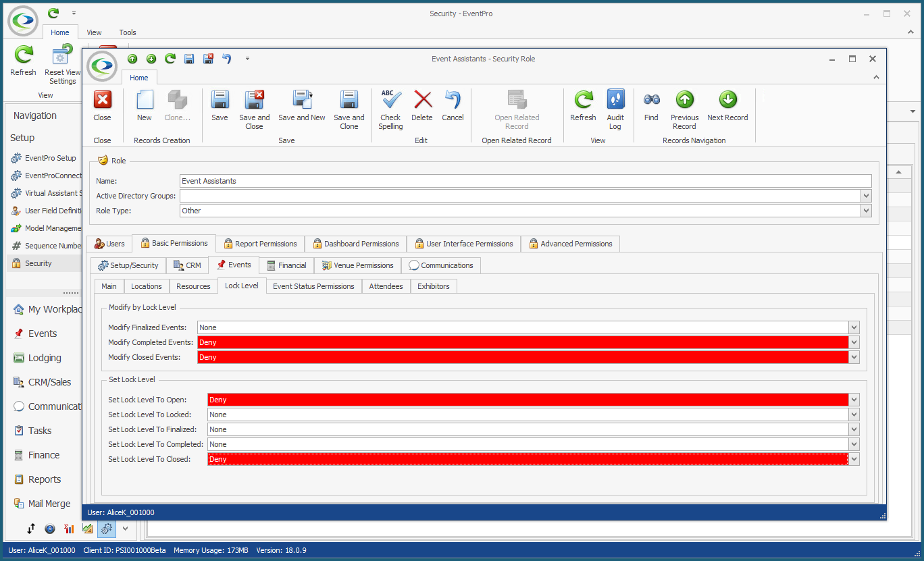Viewport: 924px width, 561px height.
Task: Open Active Directory Groups dropdown
Action: 866,196
